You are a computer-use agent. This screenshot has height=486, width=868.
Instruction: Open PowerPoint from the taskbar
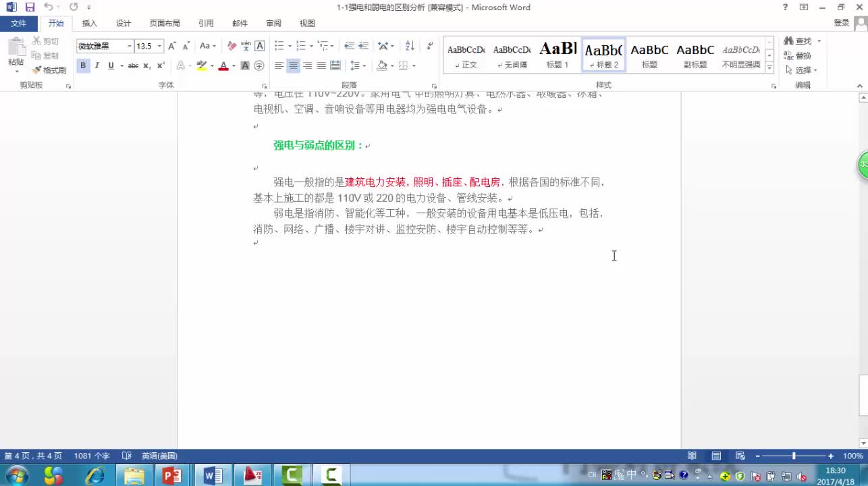click(x=173, y=475)
